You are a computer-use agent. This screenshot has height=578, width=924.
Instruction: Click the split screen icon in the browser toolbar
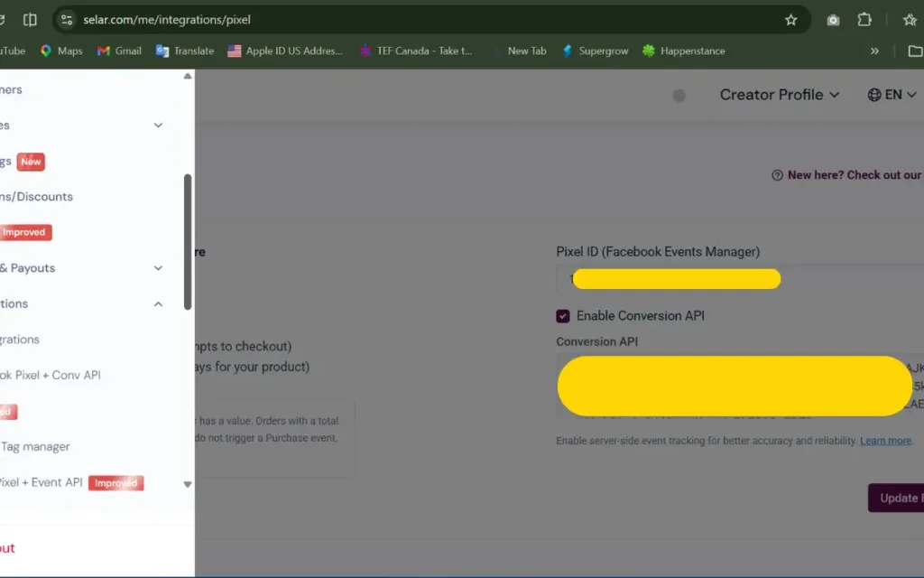click(30, 20)
